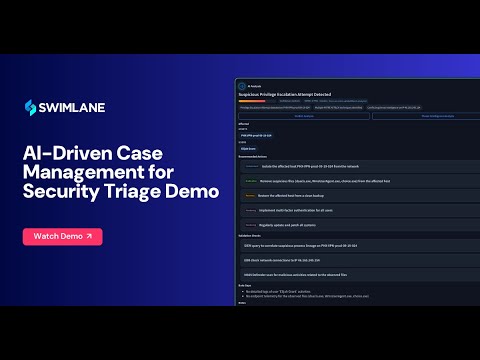Click the third tag chip with IP address

394,108
